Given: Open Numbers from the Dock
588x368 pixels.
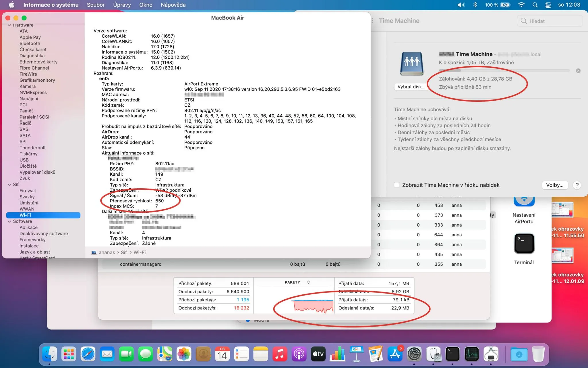Looking at the screenshot, I should (x=338, y=354).
